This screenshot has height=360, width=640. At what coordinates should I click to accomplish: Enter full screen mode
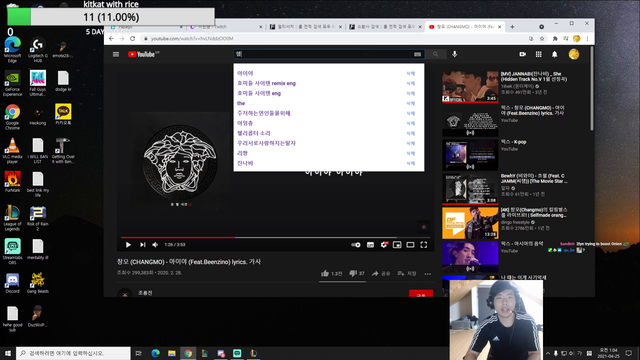tap(424, 244)
